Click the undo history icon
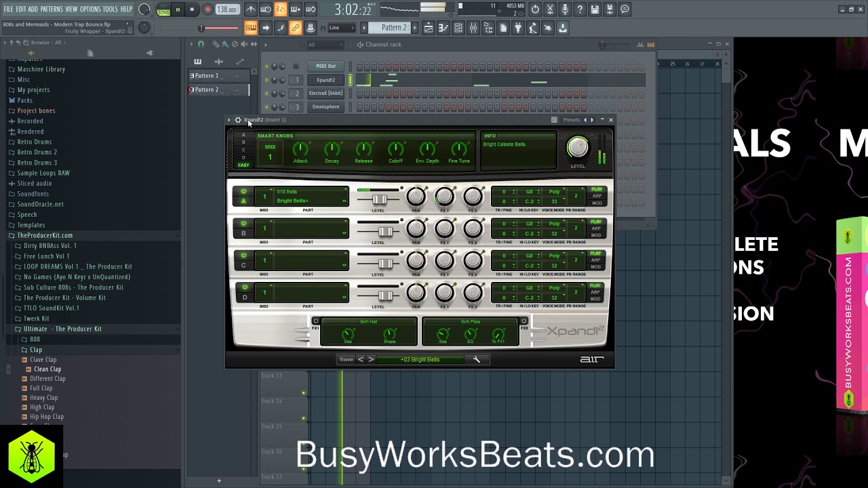This screenshot has width=868, height=488. [x=535, y=9]
